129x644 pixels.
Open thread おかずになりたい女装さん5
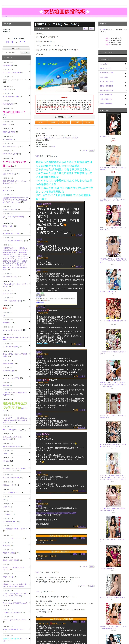tap(14, 164)
